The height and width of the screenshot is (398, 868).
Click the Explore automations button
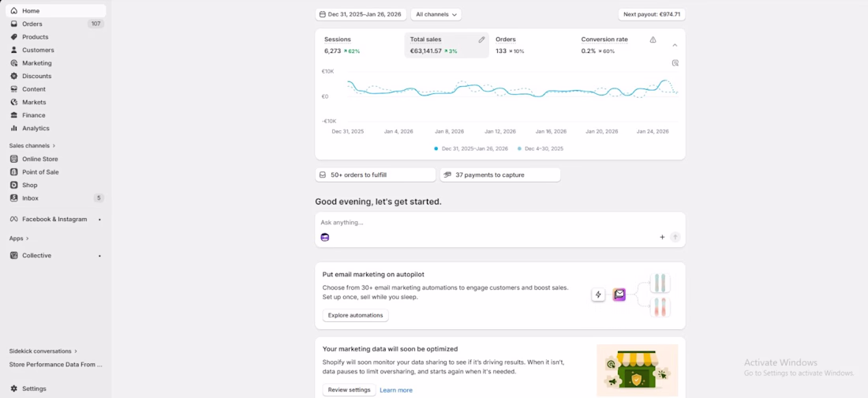(355, 315)
